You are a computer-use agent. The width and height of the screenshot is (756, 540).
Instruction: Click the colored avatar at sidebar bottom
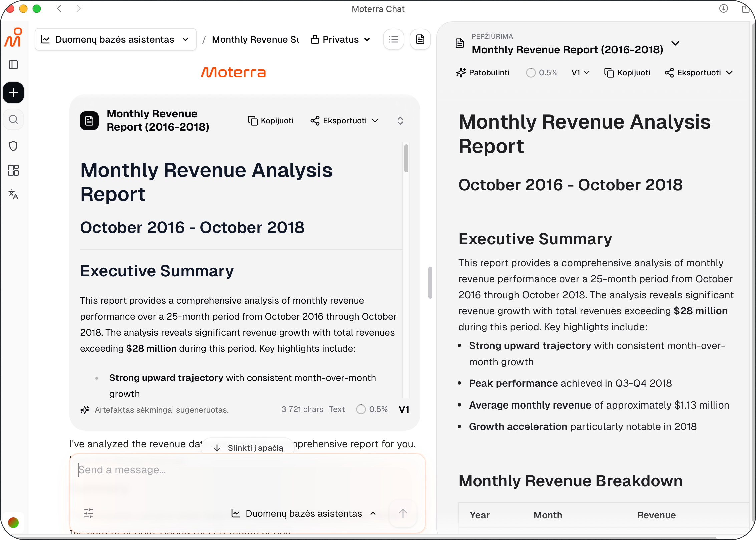click(x=13, y=522)
